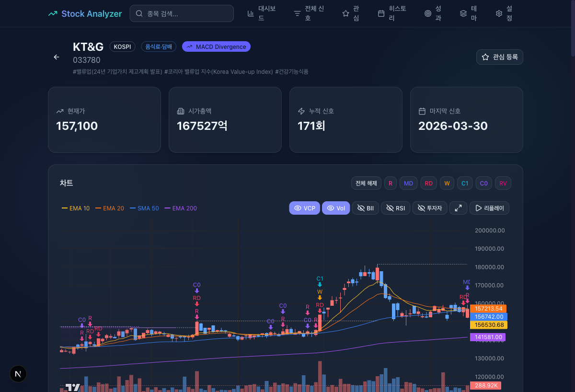Click the 033780 stock code

click(87, 60)
